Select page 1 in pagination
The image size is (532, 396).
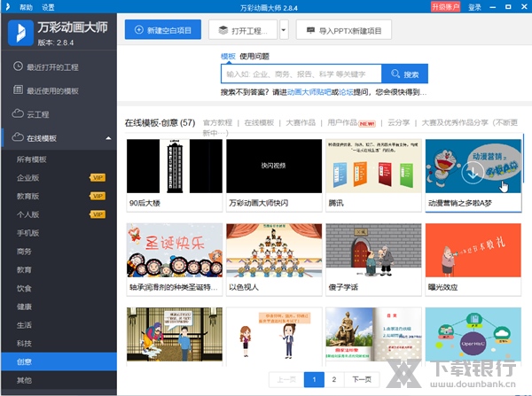pos(314,379)
